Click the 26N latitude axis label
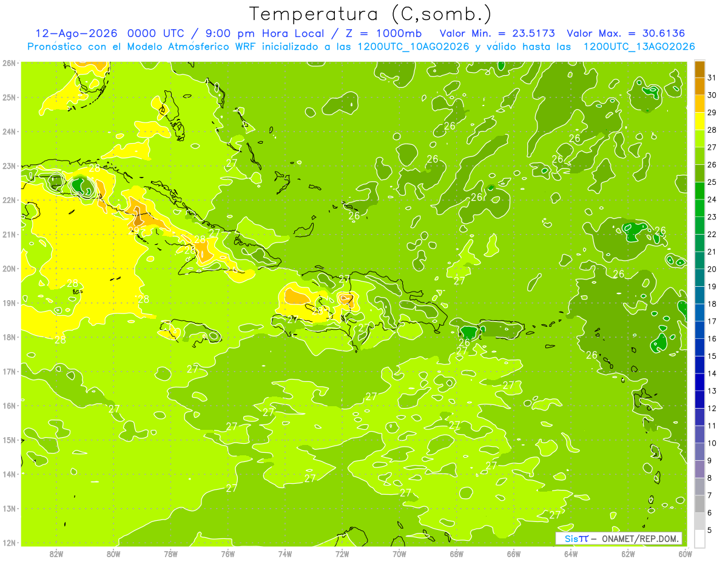This screenshot has height=562, width=728. click(9, 63)
